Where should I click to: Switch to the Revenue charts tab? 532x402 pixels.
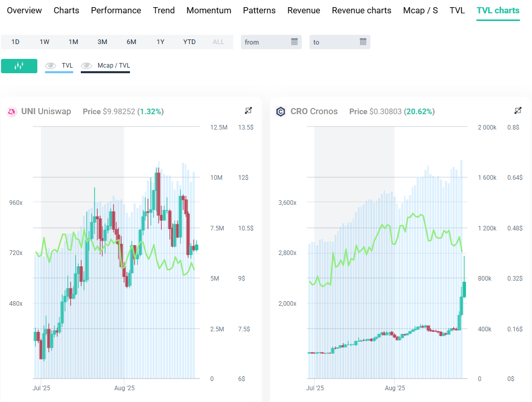click(361, 10)
